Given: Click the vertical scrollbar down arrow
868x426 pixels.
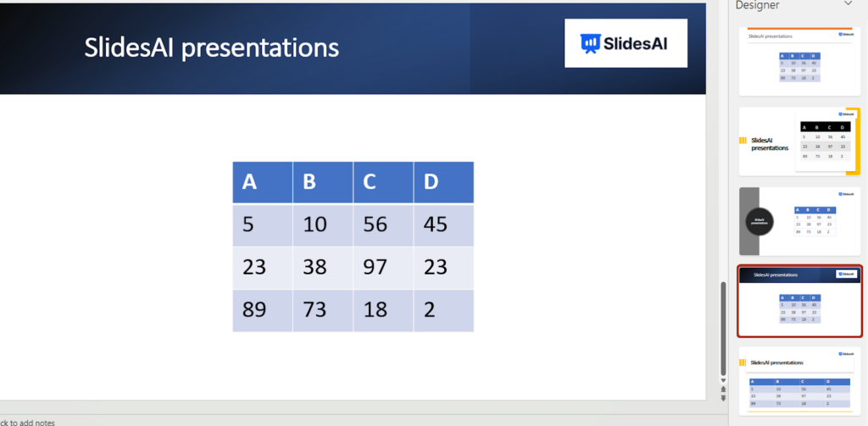Looking at the screenshot, I should pos(723,381).
